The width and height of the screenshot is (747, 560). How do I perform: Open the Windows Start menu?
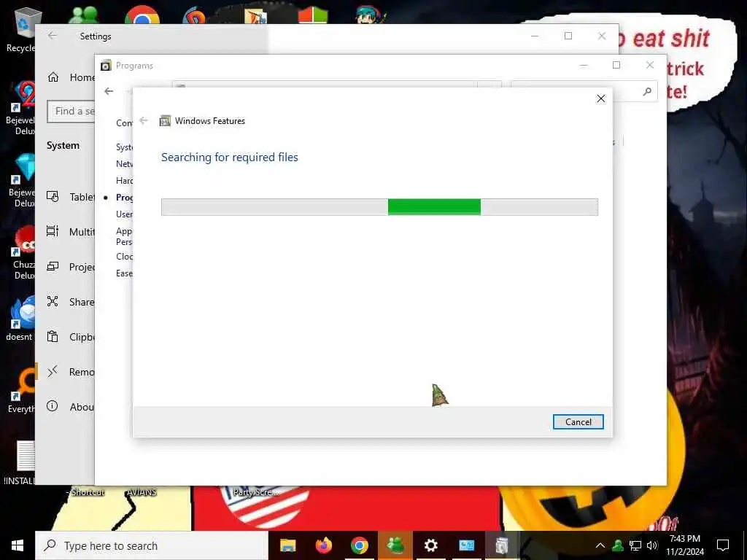pos(18,545)
